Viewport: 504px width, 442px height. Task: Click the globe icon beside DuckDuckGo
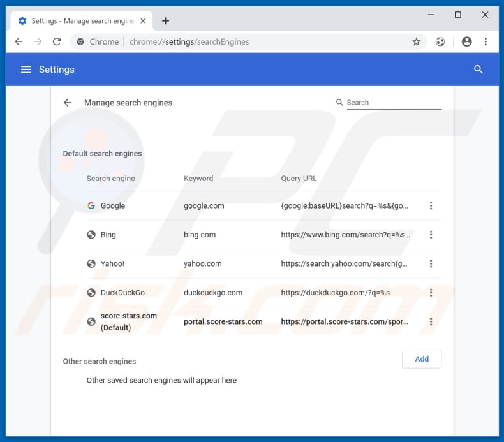[91, 293]
